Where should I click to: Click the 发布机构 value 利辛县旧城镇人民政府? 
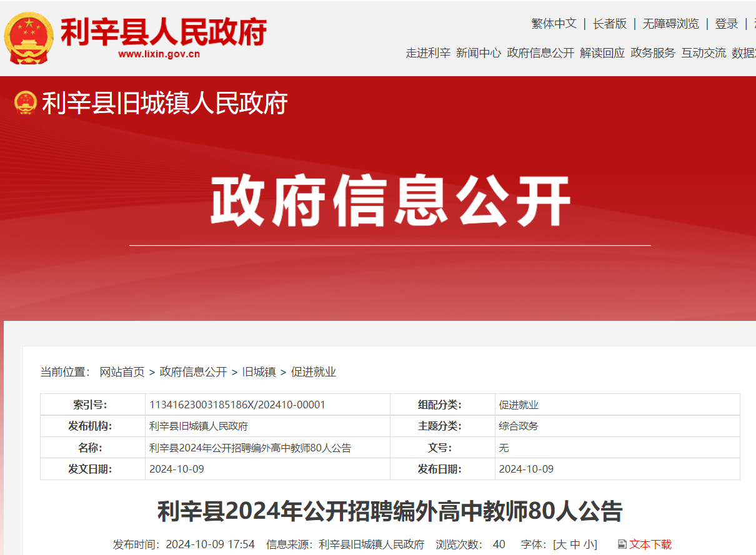[199, 426]
